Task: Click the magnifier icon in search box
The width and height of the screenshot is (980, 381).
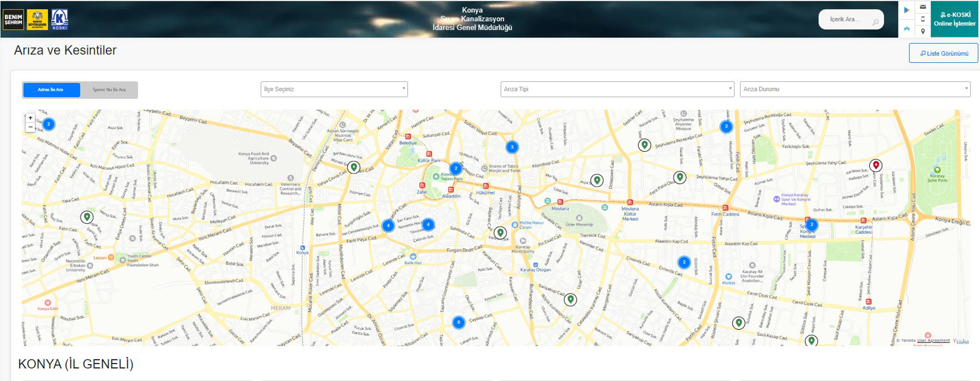Action: (875, 22)
